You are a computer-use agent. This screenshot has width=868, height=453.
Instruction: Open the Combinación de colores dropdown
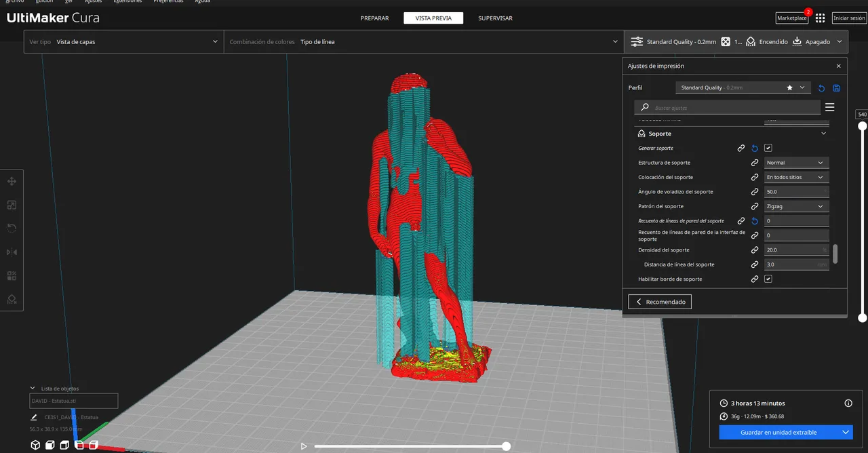423,41
